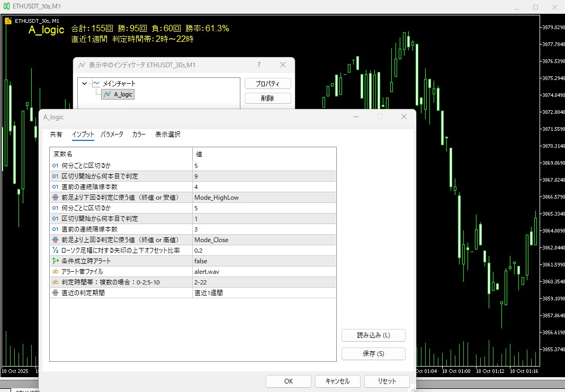Open the 表示選択 tab
Image resolution: width=565 pixels, height=392 pixels.
[x=167, y=135]
